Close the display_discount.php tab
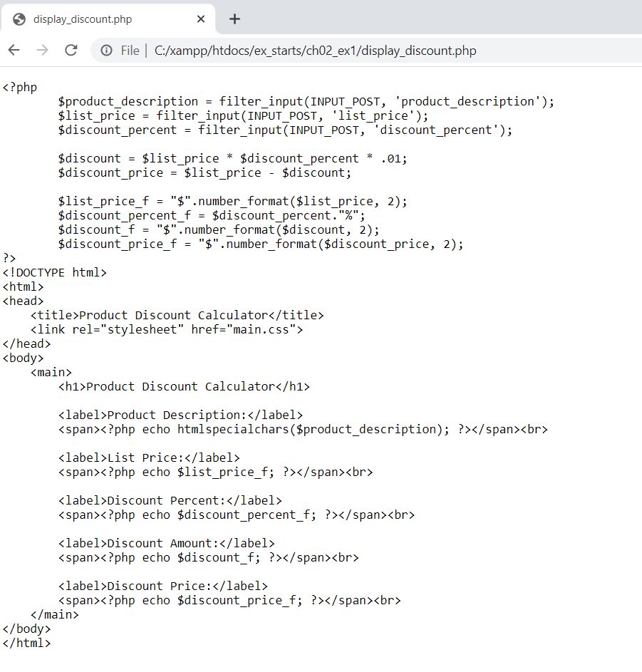The height and width of the screenshot is (672, 642). (x=200, y=19)
